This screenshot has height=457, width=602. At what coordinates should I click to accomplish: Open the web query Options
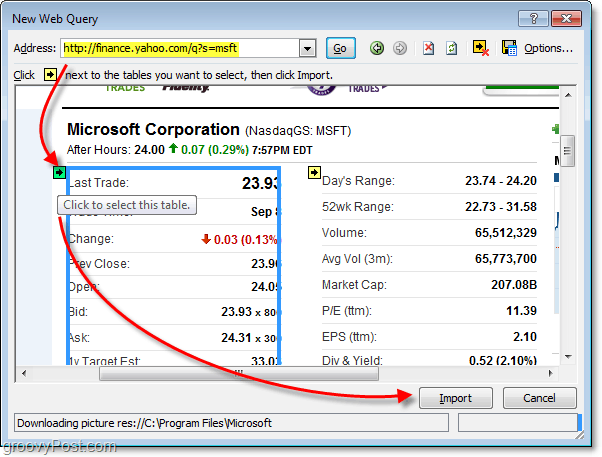click(548, 48)
